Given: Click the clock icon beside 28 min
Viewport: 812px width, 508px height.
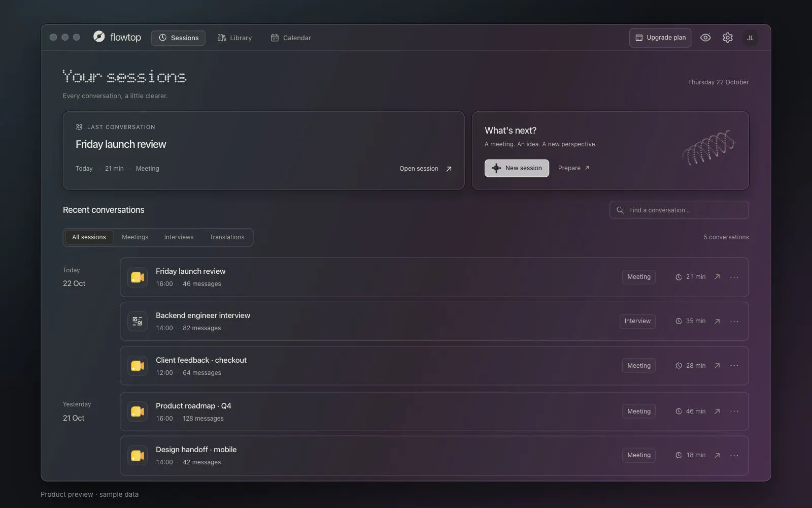Looking at the screenshot, I should click(x=679, y=366).
